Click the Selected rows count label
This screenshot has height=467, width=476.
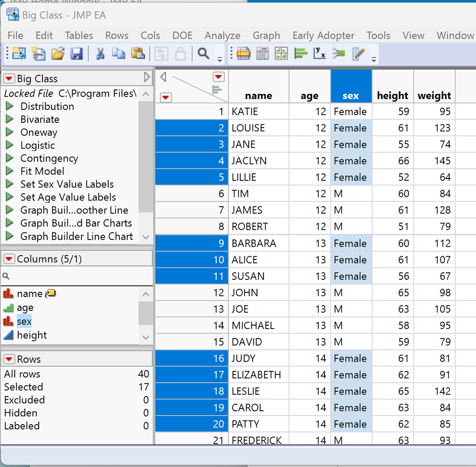[x=23, y=387]
